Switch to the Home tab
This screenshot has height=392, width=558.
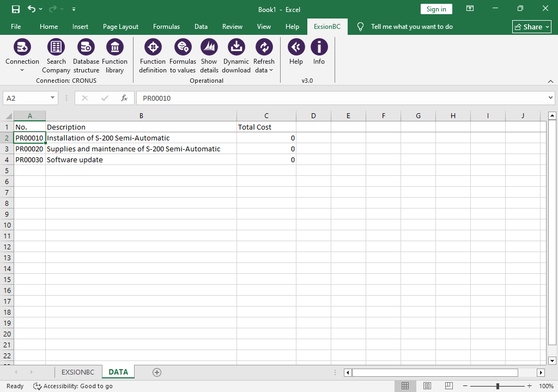tap(48, 27)
